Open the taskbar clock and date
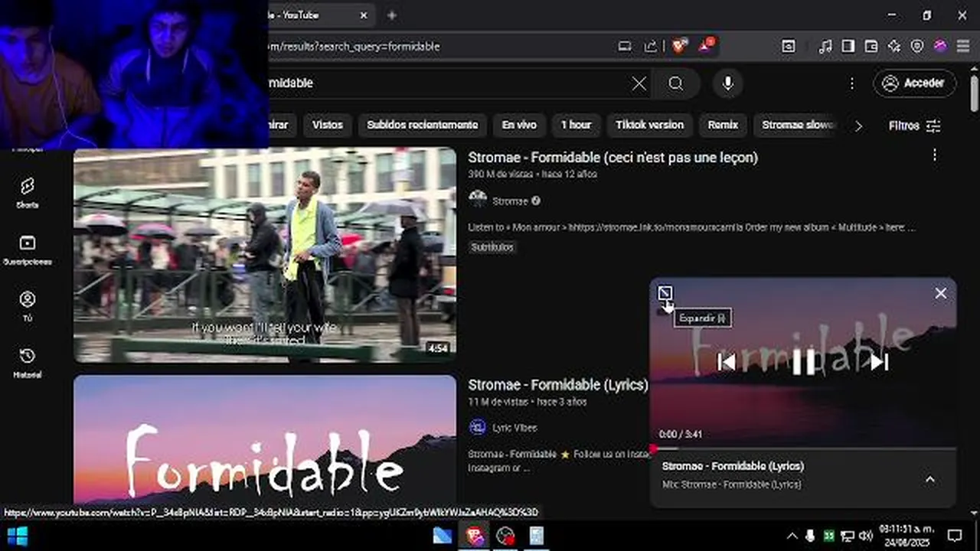The height and width of the screenshot is (551, 980). pyautogui.click(x=906, y=536)
